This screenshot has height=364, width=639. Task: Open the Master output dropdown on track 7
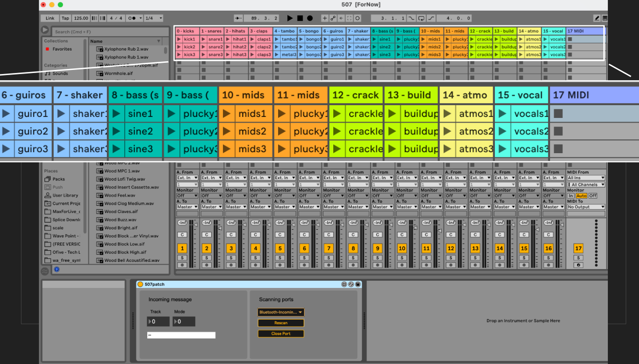[334, 207]
